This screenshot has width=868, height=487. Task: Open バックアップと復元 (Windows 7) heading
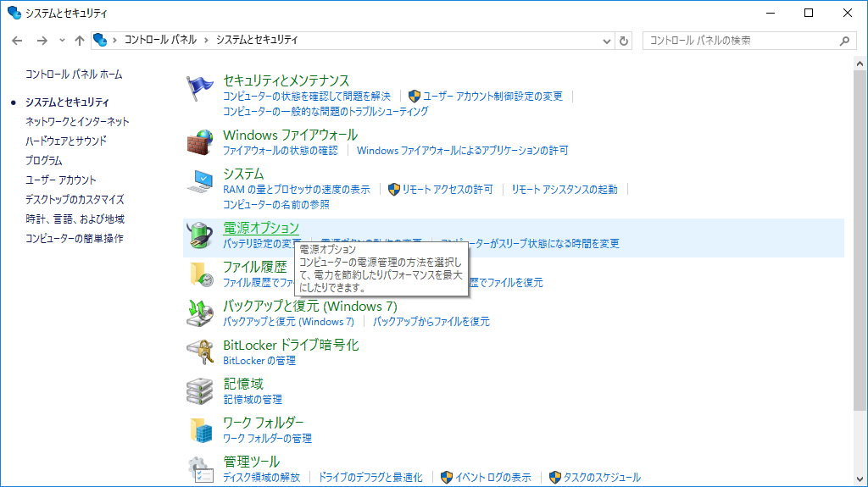pos(310,306)
